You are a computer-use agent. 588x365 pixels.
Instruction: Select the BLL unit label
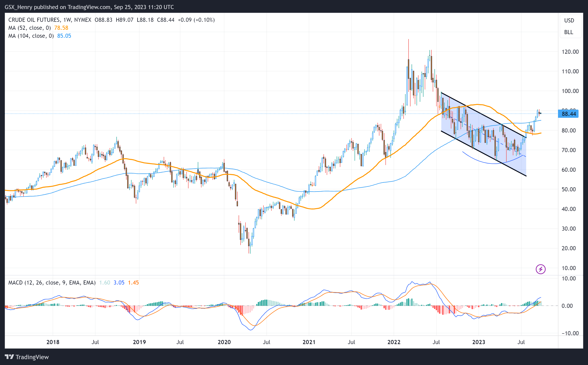[568, 32]
